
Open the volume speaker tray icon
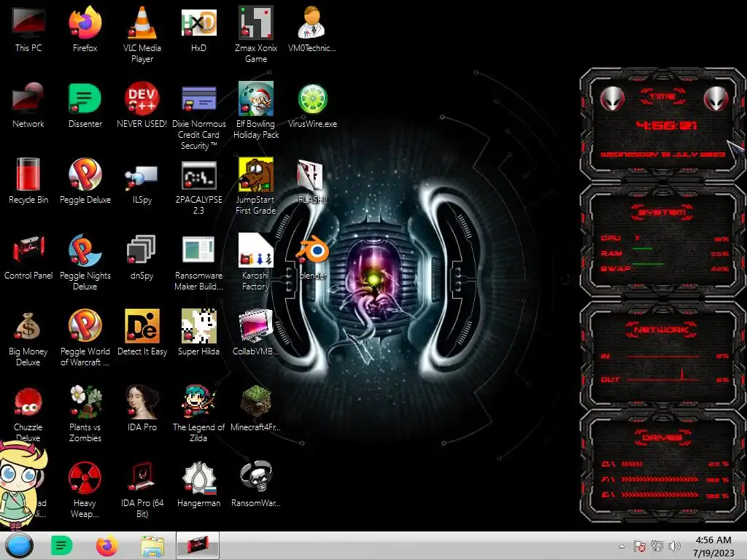tap(675, 546)
